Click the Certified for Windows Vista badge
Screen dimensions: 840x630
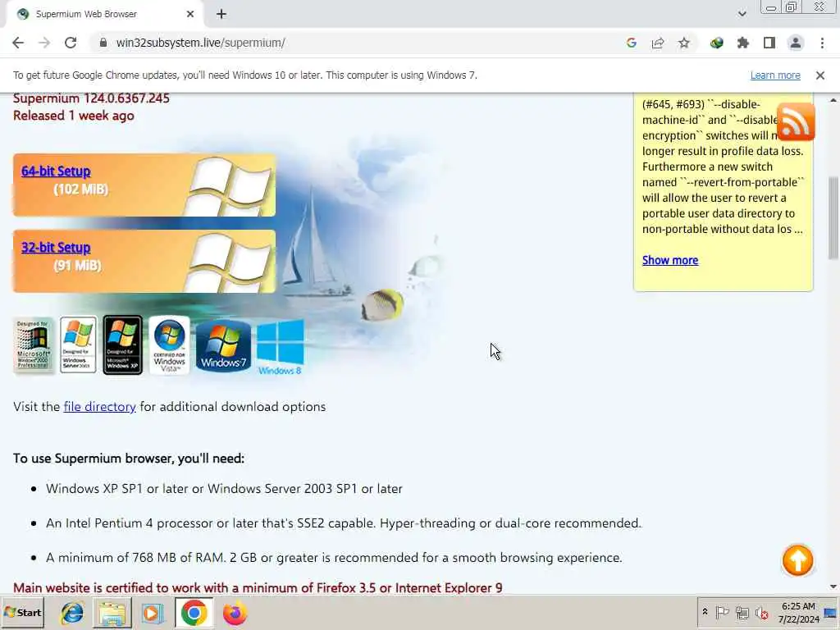[169, 345]
